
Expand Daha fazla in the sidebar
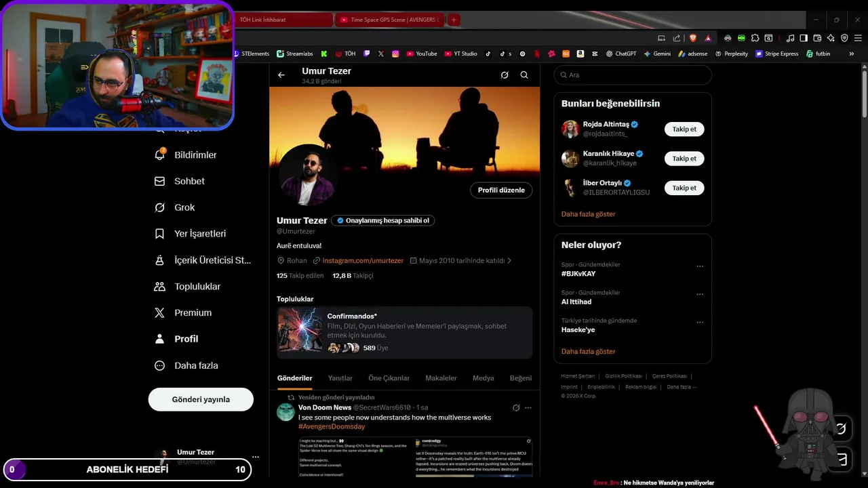tap(186, 365)
